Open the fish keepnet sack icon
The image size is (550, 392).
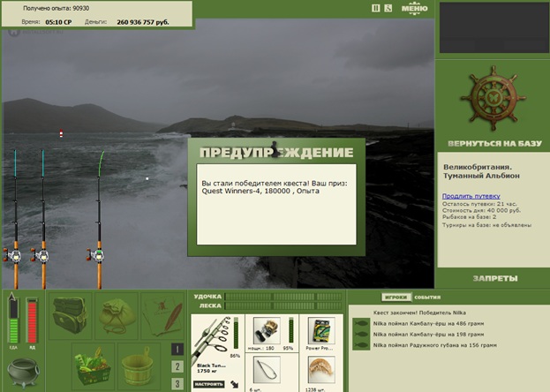pyautogui.click(x=117, y=316)
